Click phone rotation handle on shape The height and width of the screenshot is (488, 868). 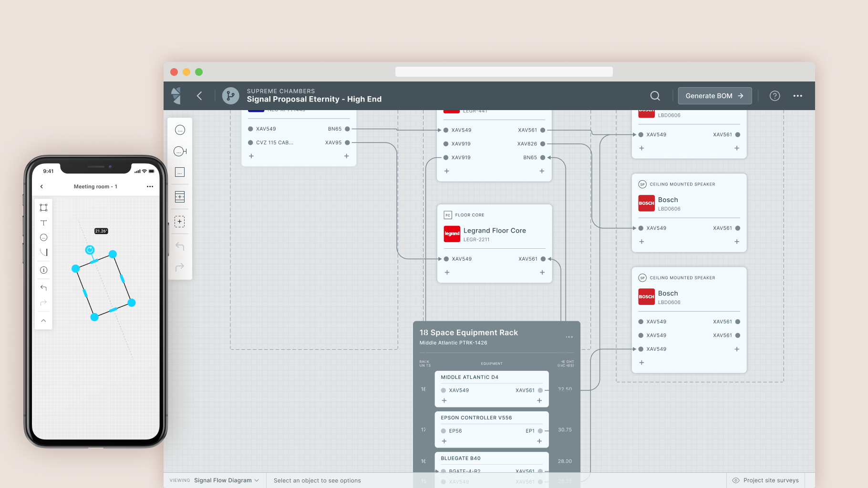90,250
